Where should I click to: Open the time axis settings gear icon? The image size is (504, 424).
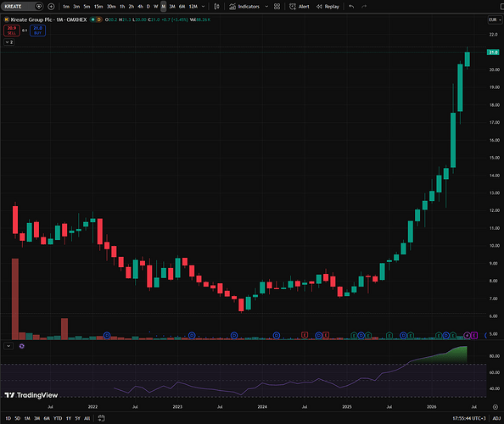(x=496, y=407)
